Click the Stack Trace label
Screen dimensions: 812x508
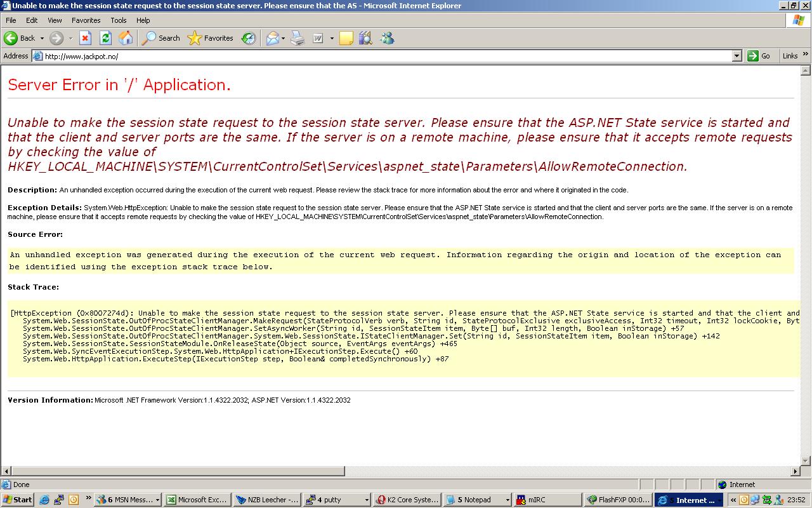tap(33, 287)
